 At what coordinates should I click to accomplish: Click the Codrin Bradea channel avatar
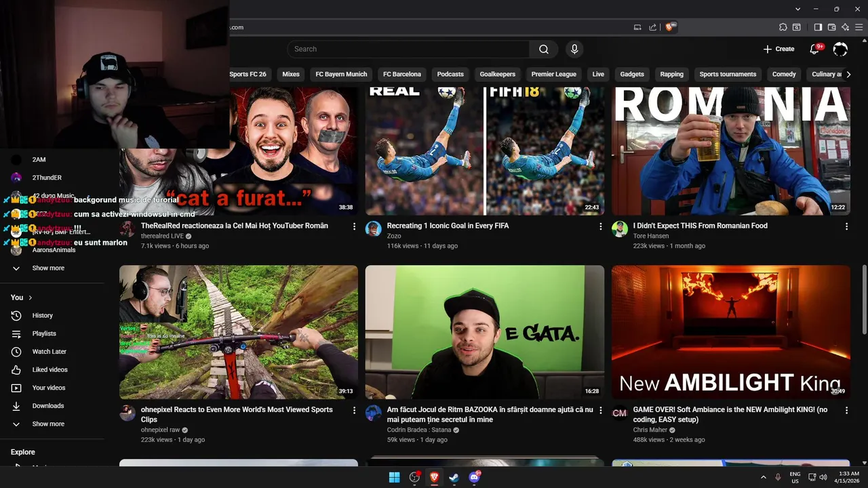point(374,413)
